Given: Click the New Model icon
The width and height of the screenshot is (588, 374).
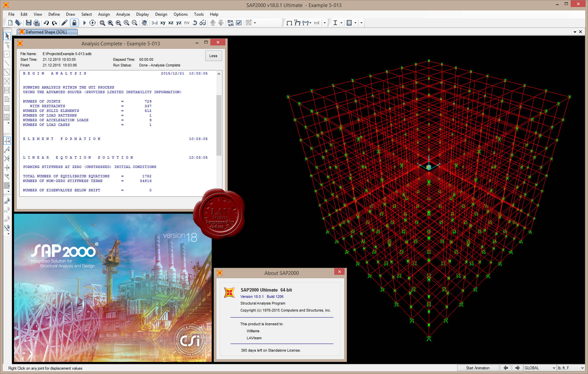Looking at the screenshot, I should 10,23.
